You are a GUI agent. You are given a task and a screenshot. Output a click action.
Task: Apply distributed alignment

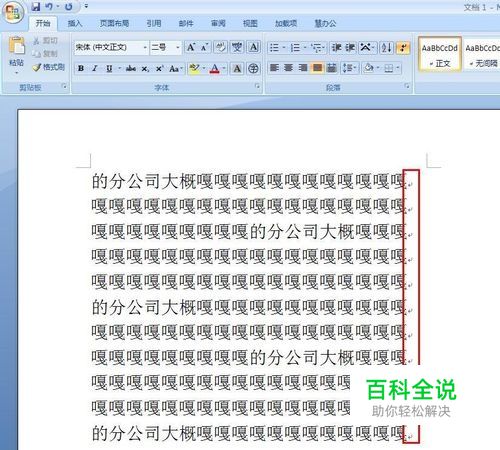pyautogui.click(x=331, y=68)
